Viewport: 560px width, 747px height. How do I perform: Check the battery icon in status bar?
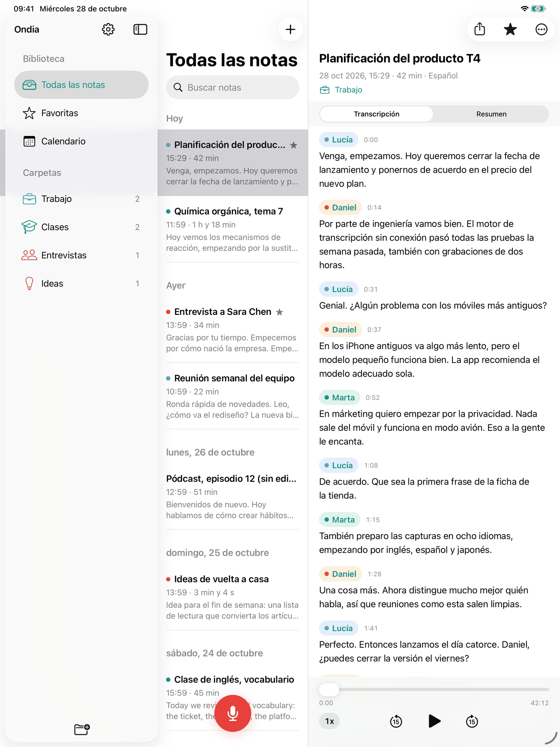point(538,9)
